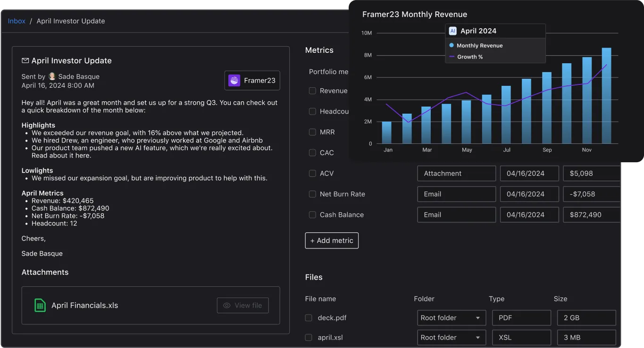644x348 pixels.
Task: Click the Growth % purple legend line
Action: point(452,57)
